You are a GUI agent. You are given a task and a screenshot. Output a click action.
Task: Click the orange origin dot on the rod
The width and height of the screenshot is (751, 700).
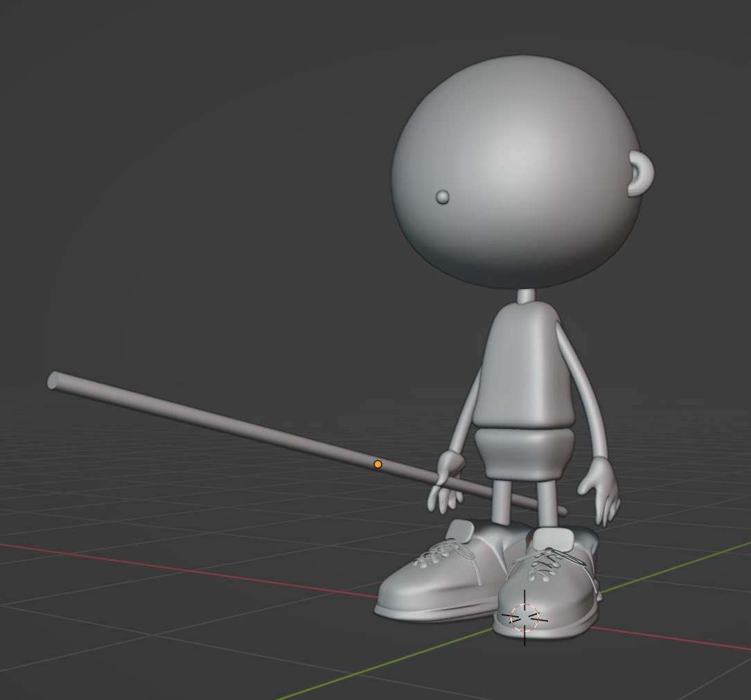(x=378, y=464)
